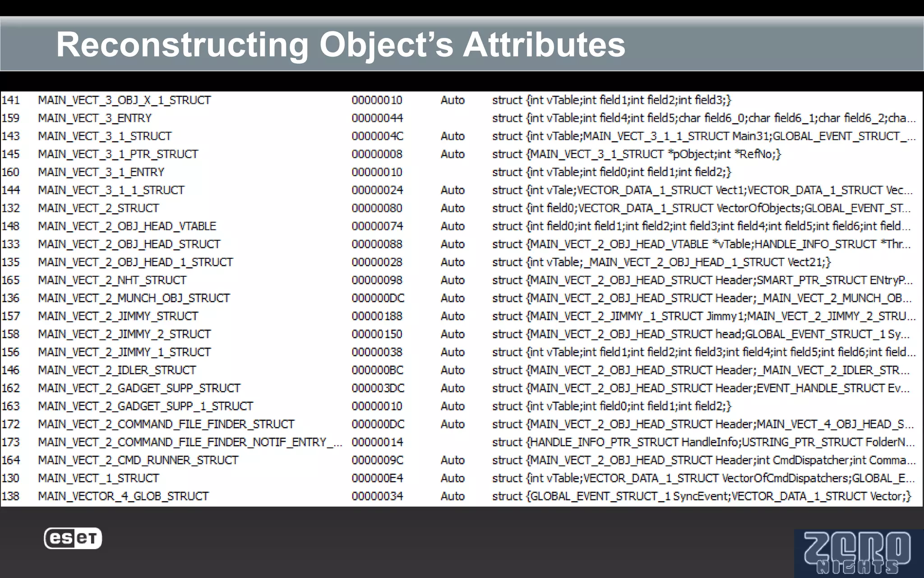Click definition containing 'VectorOfCmdDispatchers'
924x578 pixels.
pos(704,478)
